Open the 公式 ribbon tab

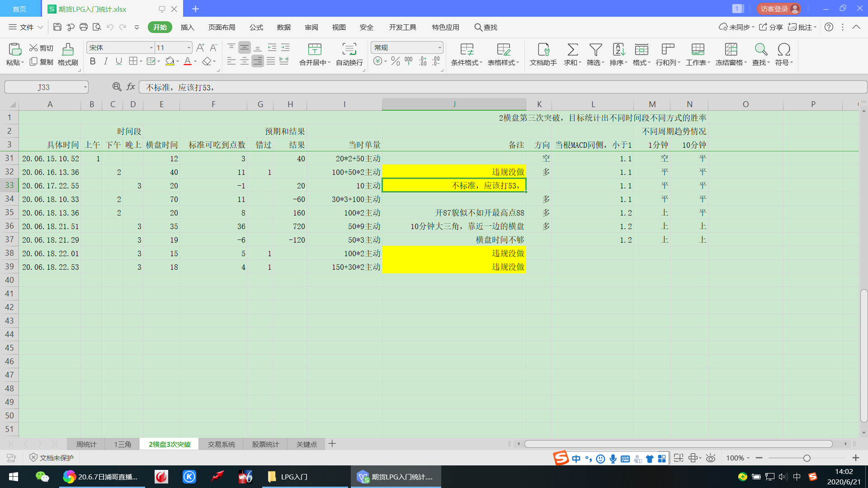pyautogui.click(x=256, y=27)
